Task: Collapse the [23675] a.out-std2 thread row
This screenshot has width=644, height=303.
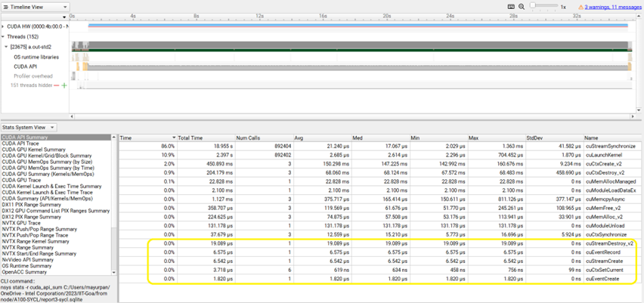Action: 7,47
